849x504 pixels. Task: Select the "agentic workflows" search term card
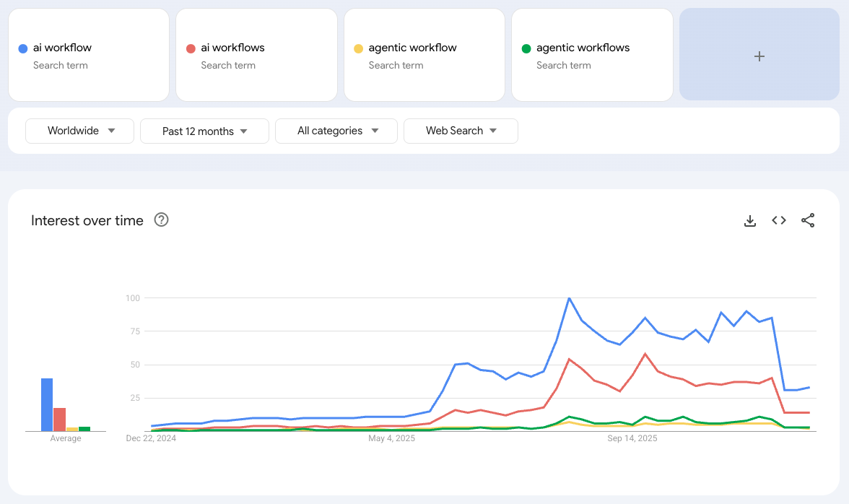pos(592,55)
